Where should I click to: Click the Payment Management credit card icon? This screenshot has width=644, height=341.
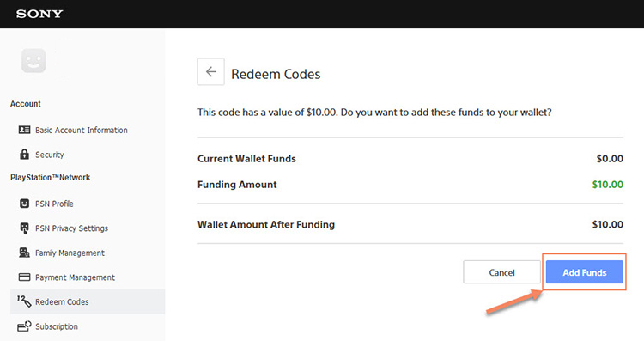24,277
